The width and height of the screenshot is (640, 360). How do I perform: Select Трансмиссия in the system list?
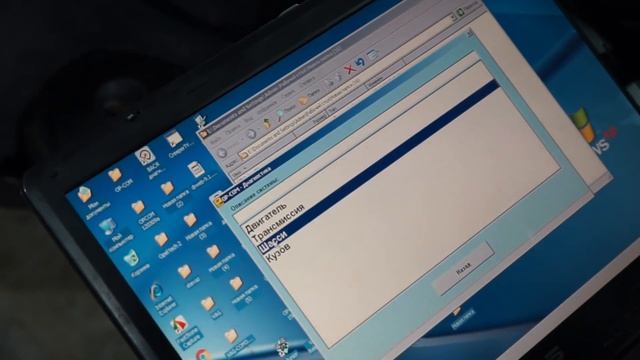click(278, 223)
